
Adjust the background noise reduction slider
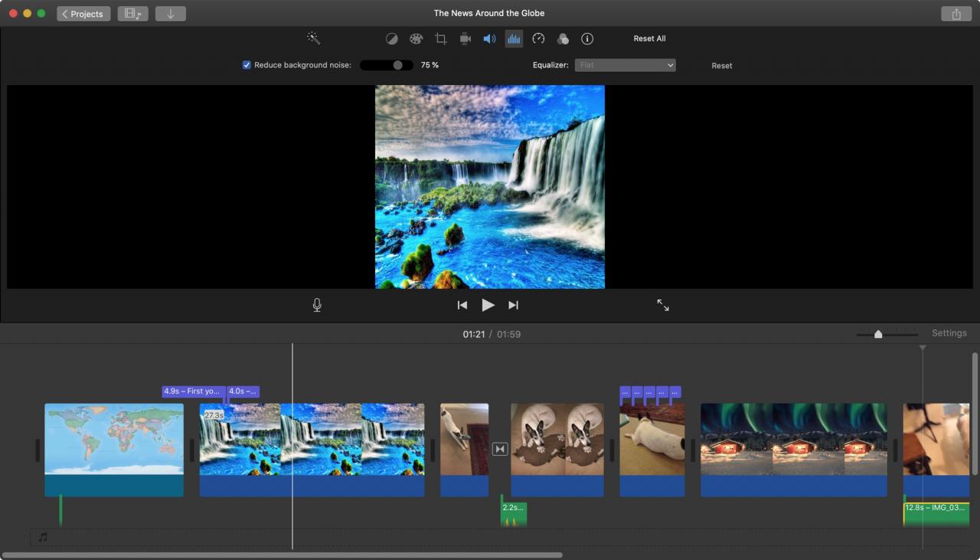pos(386,65)
